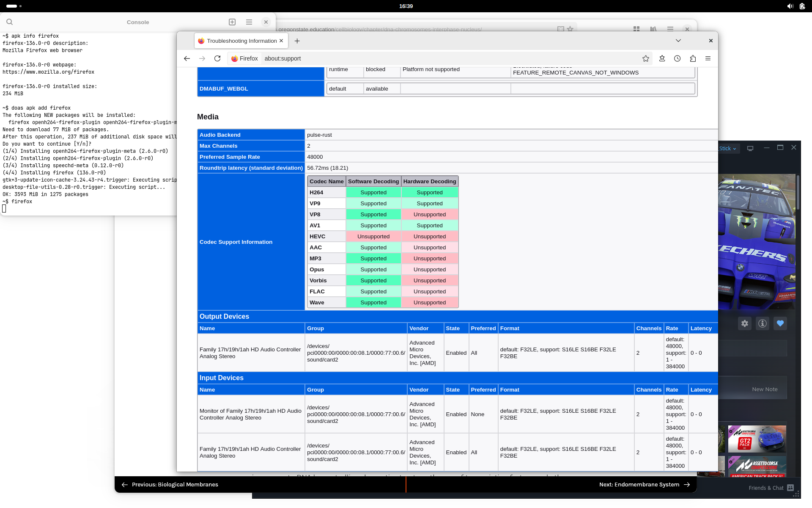Go back in the Firefox window
Image resolution: width=812 pixels, height=508 pixels.
coord(187,58)
